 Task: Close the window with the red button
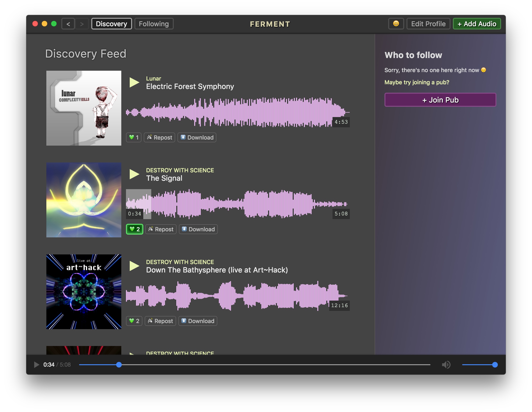pos(35,24)
